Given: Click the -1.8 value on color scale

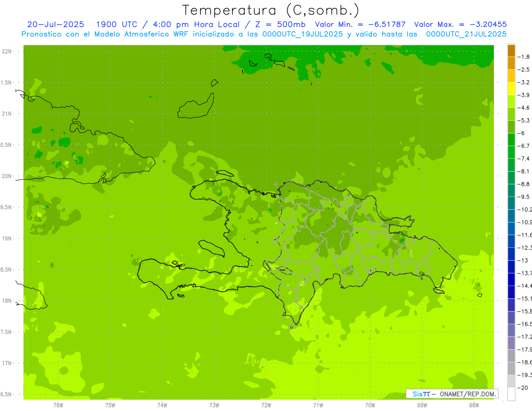Looking at the screenshot, I should 524,57.
